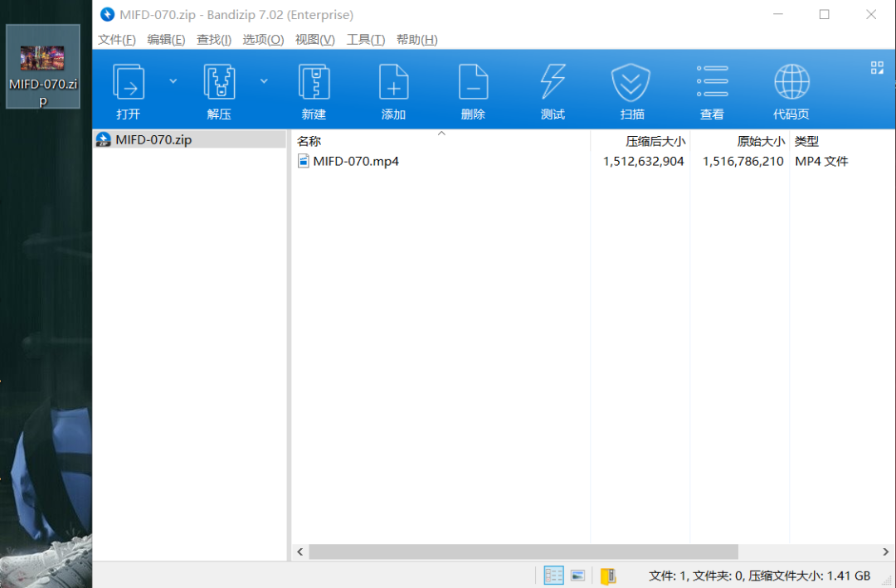This screenshot has height=588, width=896.
Task: Select the MIFD-070.zip desktop icon
Action: pos(43,66)
